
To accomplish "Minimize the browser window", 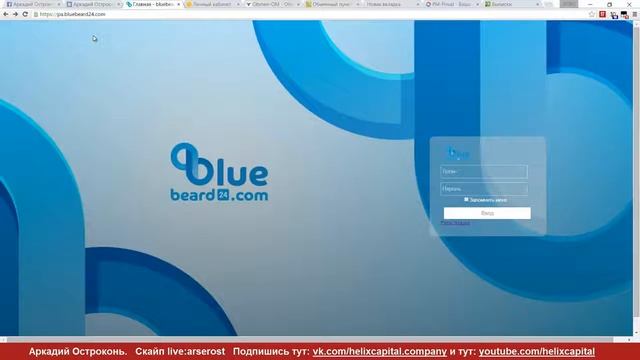I will 590,4.
